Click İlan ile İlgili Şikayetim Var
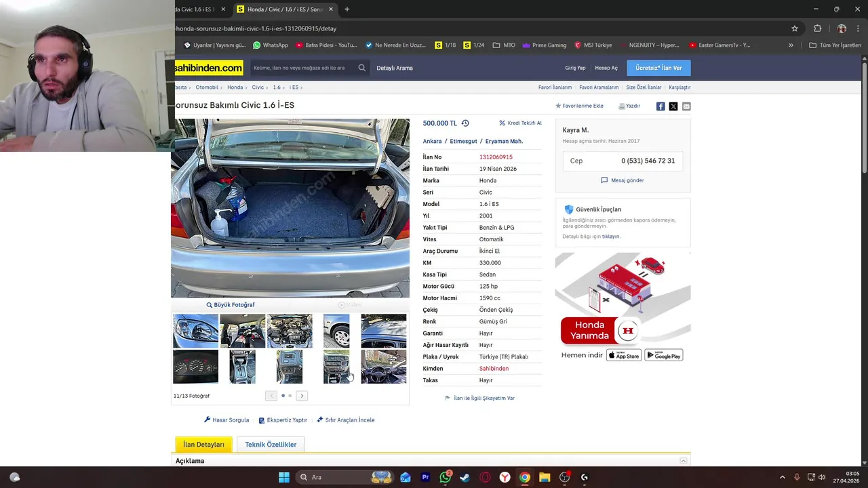This screenshot has height=488, width=868. click(479, 399)
